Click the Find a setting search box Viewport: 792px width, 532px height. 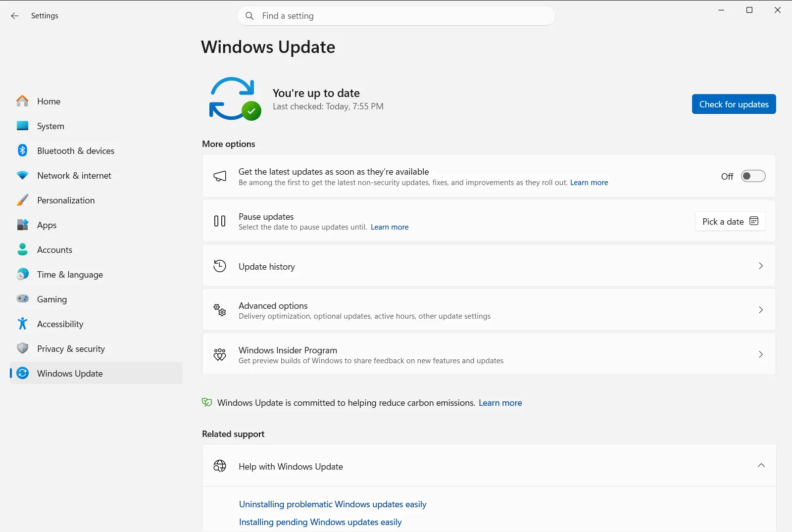click(396, 16)
